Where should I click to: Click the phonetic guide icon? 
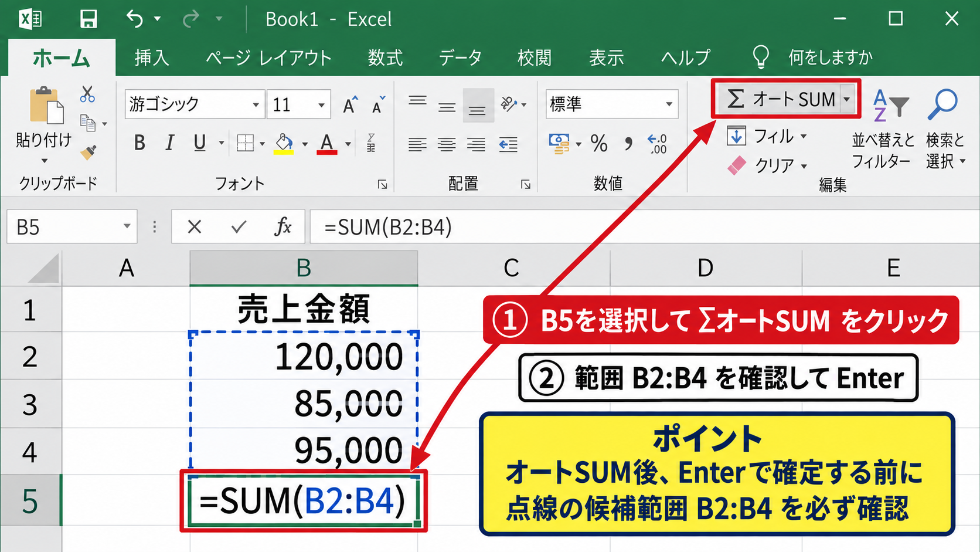[371, 143]
